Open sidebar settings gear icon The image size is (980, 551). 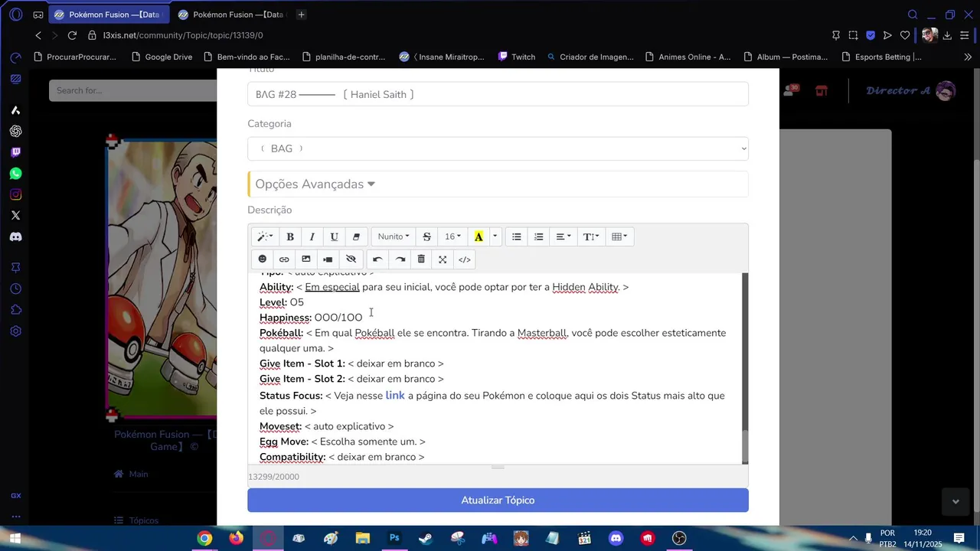15,331
